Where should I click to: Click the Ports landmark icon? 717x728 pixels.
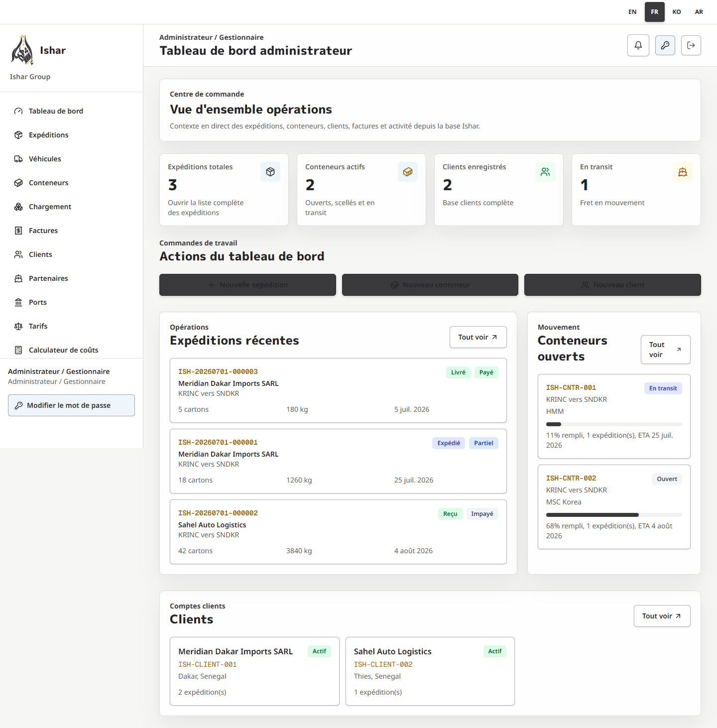point(18,302)
